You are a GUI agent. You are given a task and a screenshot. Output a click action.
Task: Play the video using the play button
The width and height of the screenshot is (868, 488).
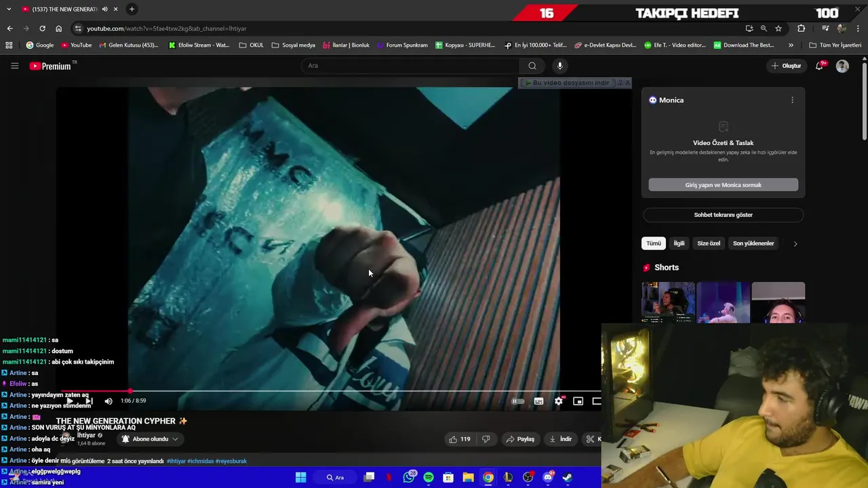[x=69, y=401]
